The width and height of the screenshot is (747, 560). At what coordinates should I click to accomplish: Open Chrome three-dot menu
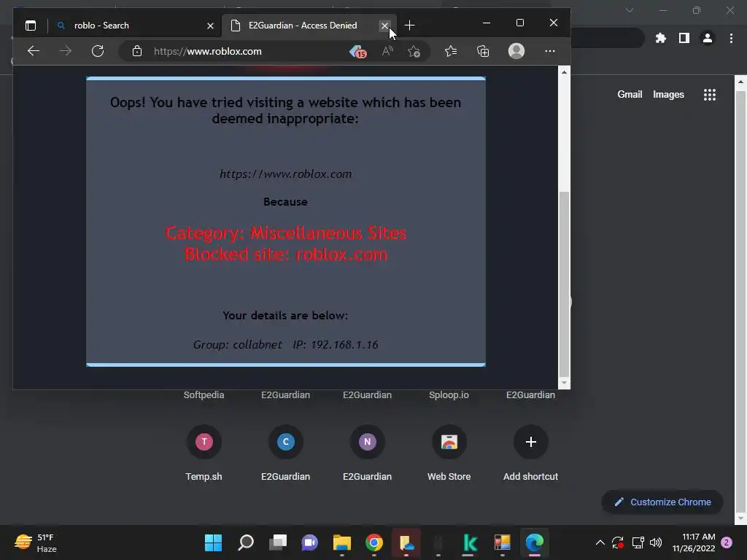(x=731, y=38)
